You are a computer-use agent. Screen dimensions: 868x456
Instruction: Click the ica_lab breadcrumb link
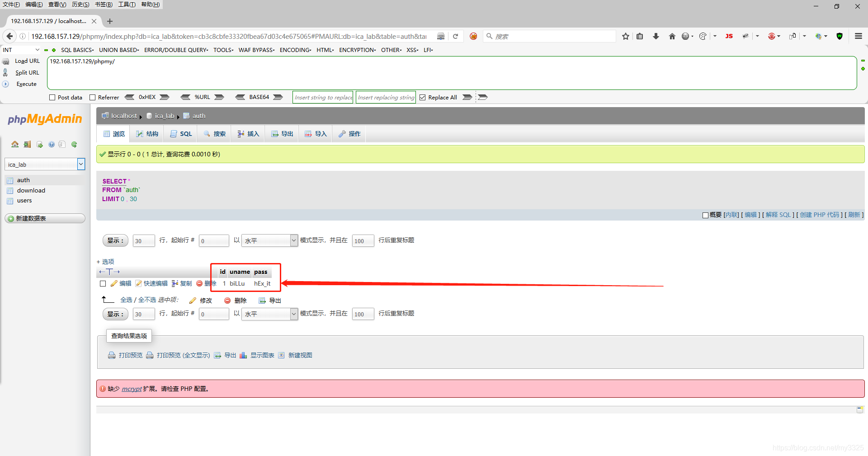[165, 116]
